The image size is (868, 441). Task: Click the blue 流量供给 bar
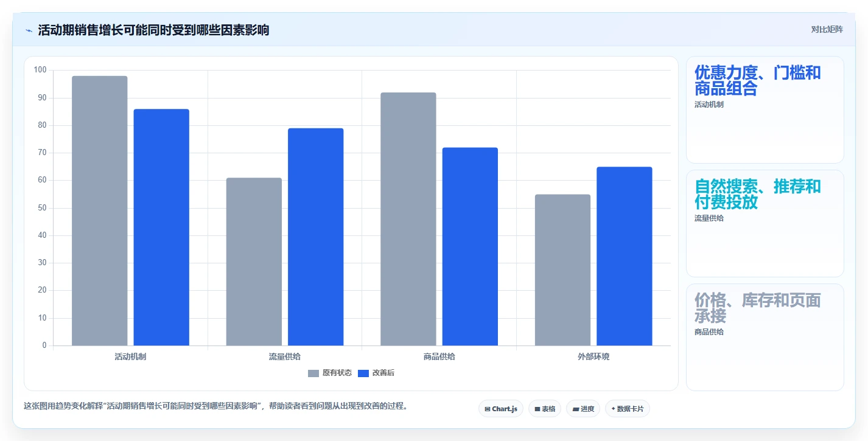[316, 237]
